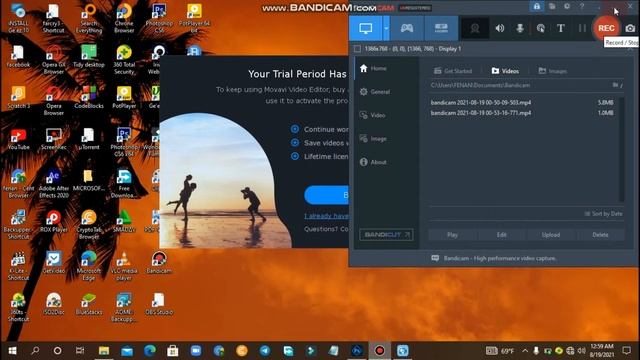Click the Play button in Bandicam
This screenshot has width=640, height=360.
[452, 235]
